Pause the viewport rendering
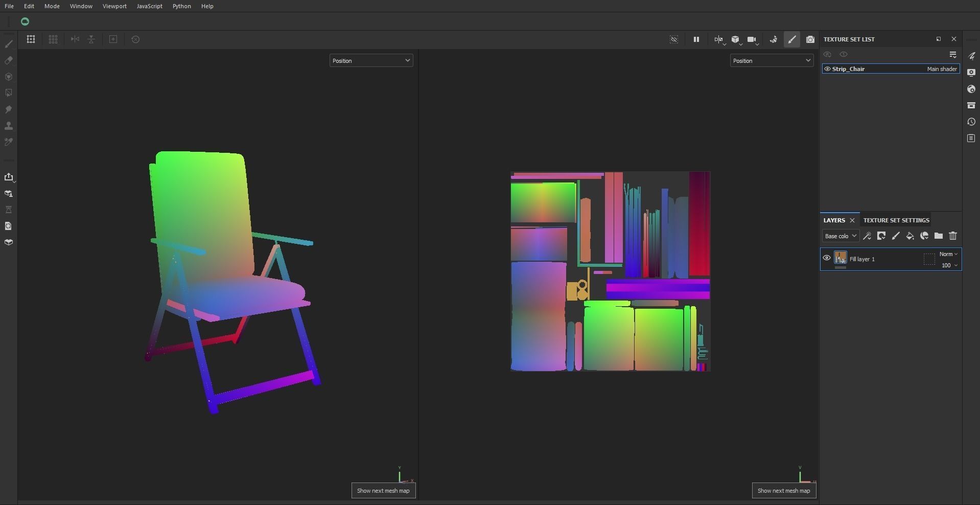 point(696,39)
